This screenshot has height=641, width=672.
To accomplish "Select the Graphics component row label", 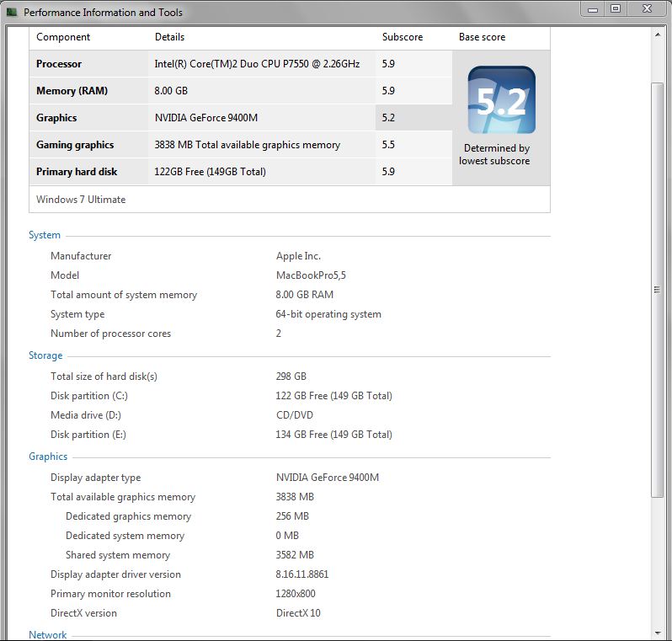I will (x=56, y=118).
